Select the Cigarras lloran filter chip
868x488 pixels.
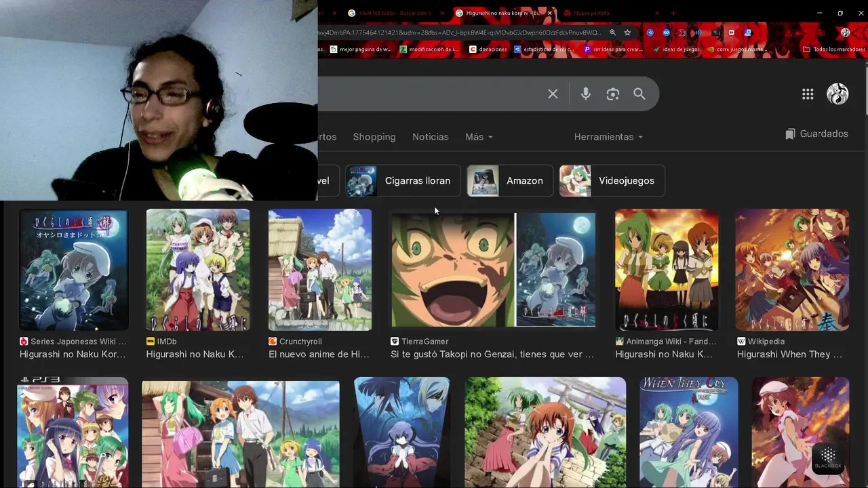tap(403, 181)
